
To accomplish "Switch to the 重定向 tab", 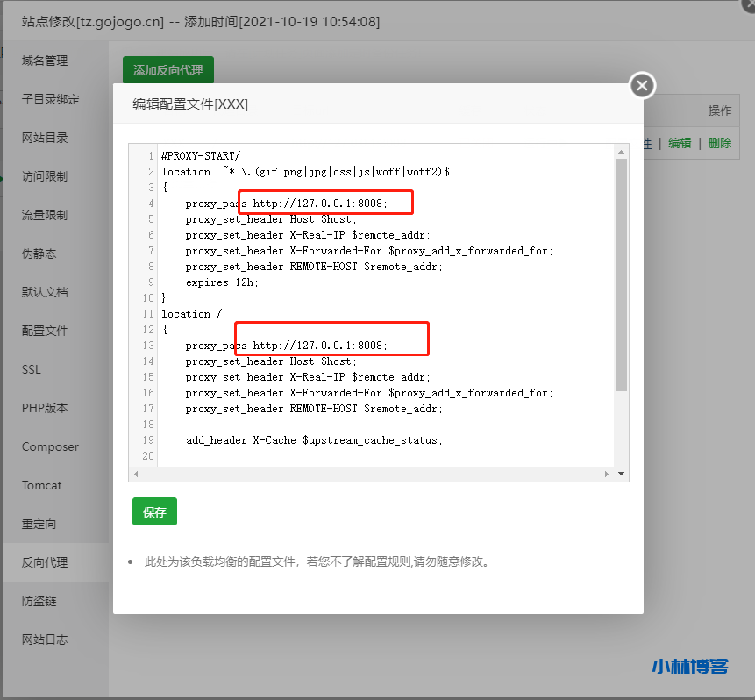I will 39,524.
